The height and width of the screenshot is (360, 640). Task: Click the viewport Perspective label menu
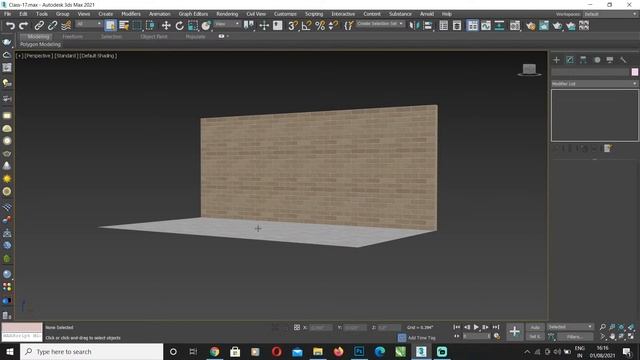point(38,56)
